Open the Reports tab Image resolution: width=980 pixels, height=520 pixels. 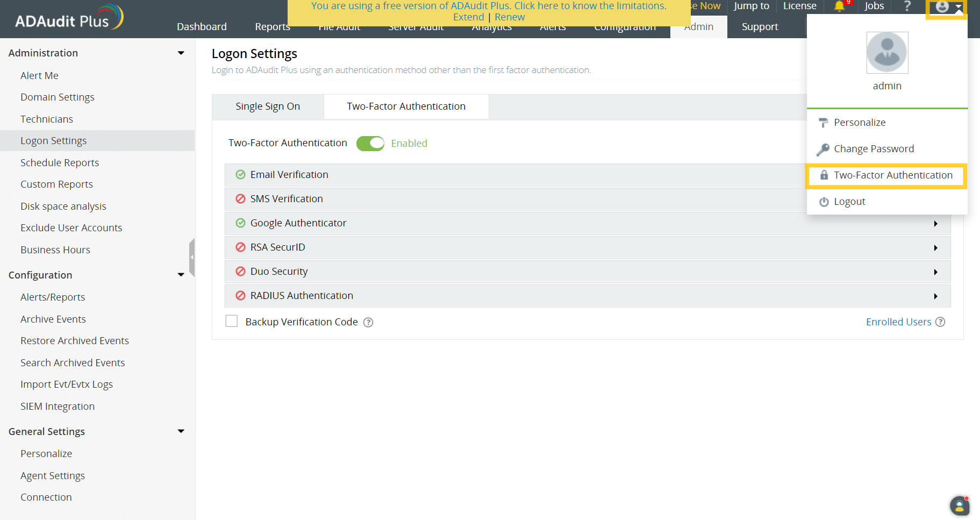(273, 27)
